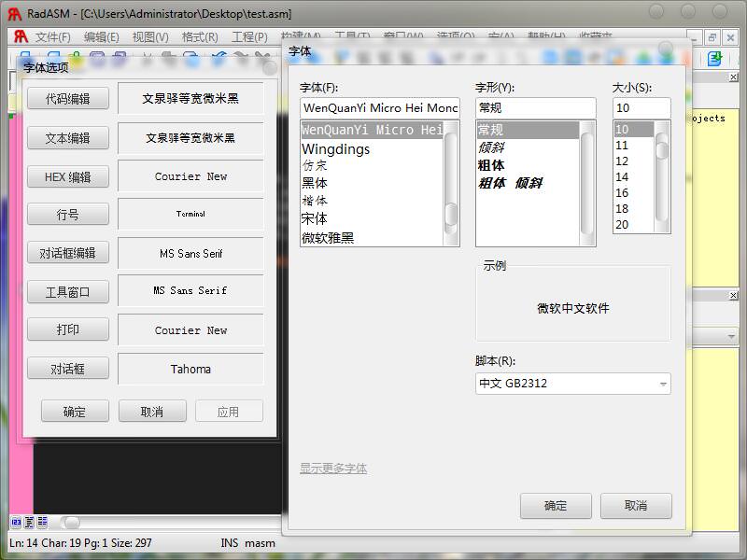
Task: Open the 工程(P) menu
Action: pyautogui.click(x=249, y=37)
